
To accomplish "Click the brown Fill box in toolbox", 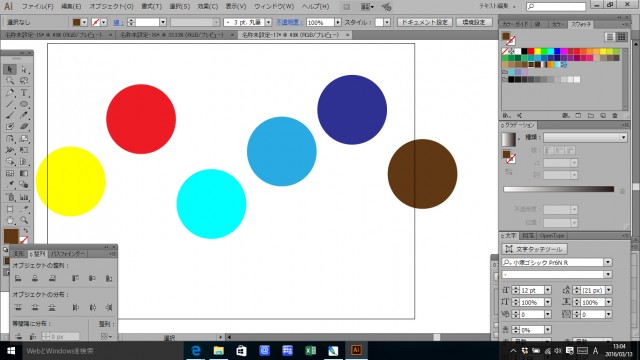I will [x=11, y=236].
